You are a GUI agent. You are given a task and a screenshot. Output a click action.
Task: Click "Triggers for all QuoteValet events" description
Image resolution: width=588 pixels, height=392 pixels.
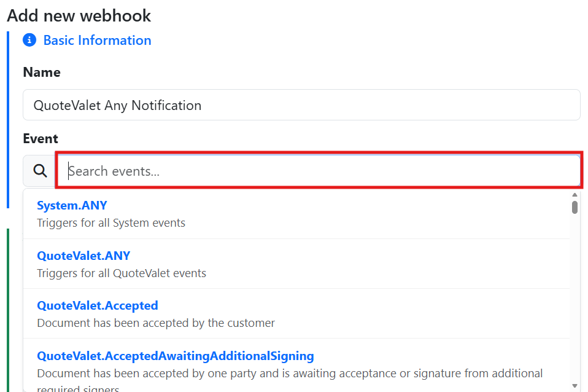[x=122, y=273]
